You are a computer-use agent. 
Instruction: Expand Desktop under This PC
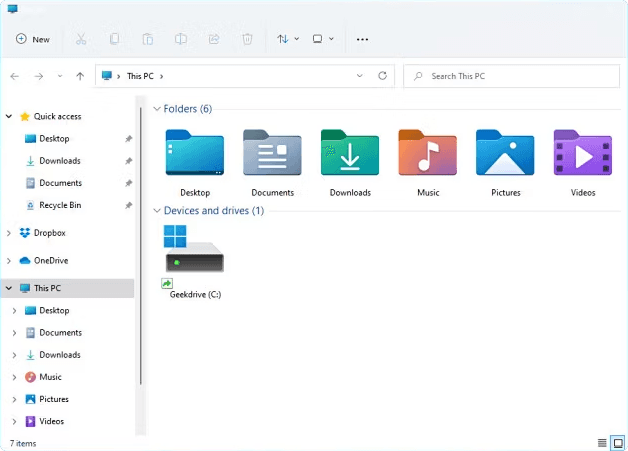(14, 311)
